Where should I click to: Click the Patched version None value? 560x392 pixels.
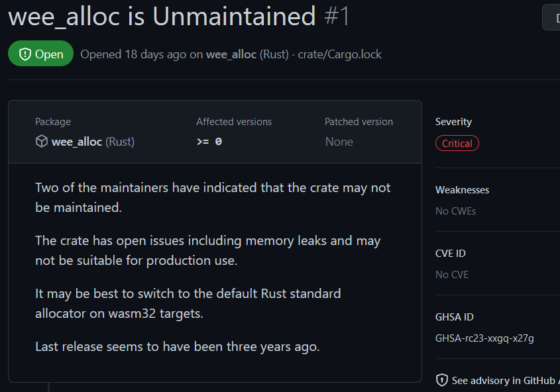pyautogui.click(x=339, y=142)
